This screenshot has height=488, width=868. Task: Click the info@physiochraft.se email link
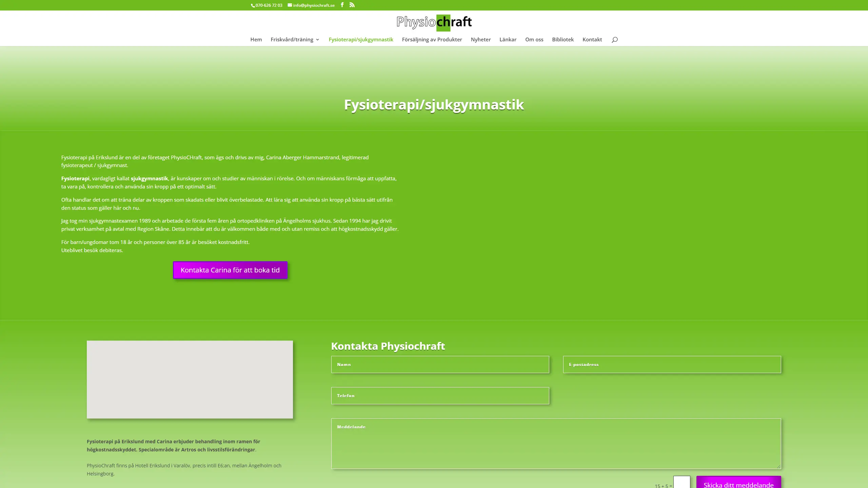tap(311, 5)
